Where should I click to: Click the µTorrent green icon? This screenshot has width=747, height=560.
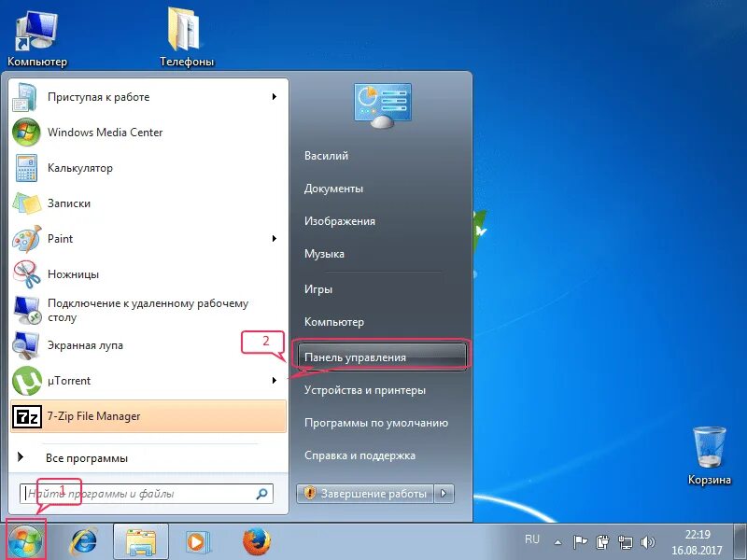coord(27,381)
